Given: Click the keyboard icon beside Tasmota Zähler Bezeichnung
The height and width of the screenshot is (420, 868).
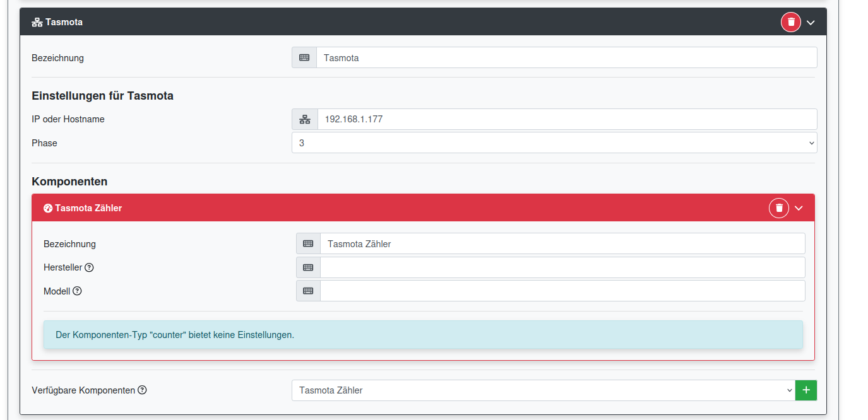Looking at the screenshot, I should (307, 243).
